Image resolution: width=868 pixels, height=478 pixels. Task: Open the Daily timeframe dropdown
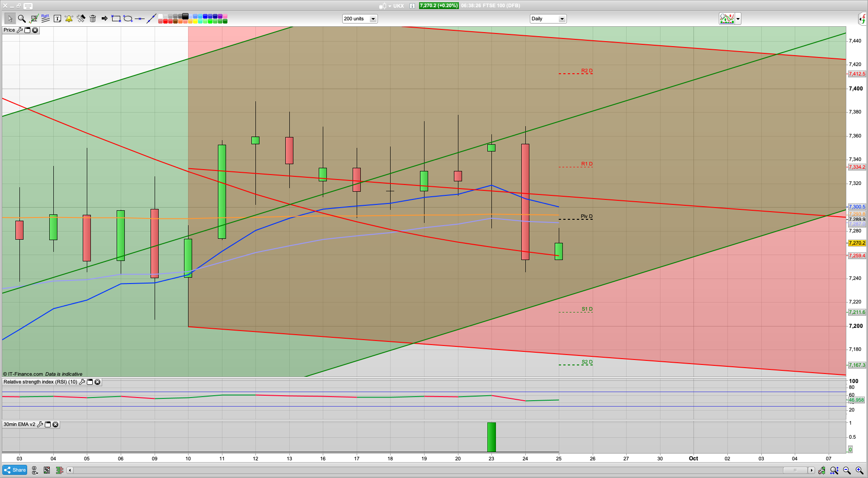click(x=548, y=19)
